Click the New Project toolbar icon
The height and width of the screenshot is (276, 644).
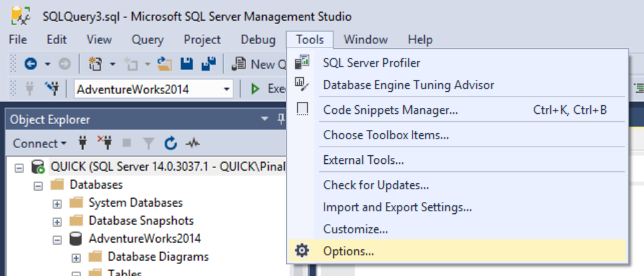pos(95,64)
